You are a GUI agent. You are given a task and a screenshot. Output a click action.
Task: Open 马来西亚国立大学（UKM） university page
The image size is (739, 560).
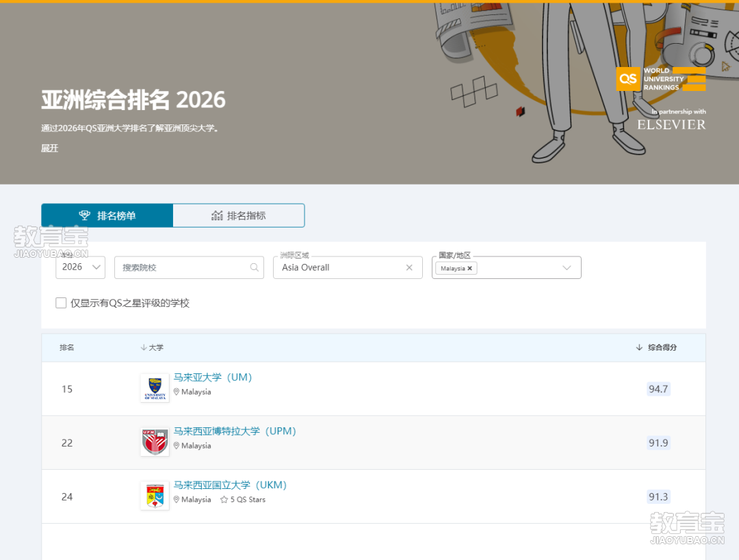coord(230,485)
